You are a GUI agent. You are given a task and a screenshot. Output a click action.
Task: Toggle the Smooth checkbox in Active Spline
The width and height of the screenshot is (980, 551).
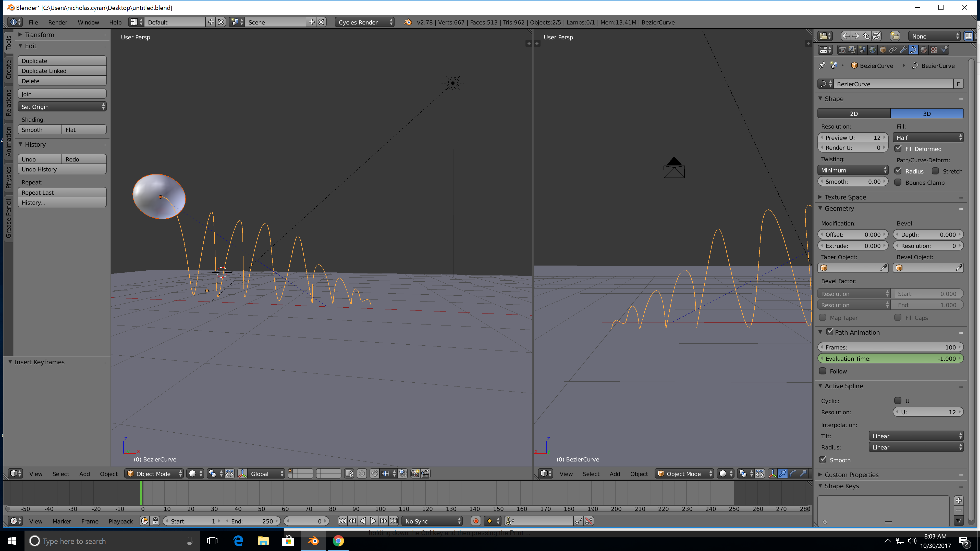[823, 459]
